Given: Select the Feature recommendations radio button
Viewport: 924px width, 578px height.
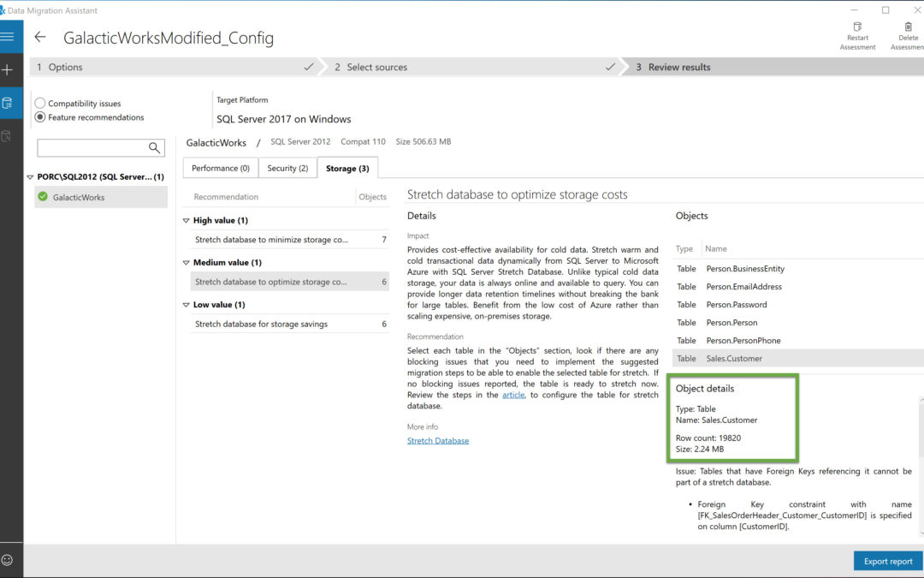Looking at the screenshot, I should coord(40,117).
